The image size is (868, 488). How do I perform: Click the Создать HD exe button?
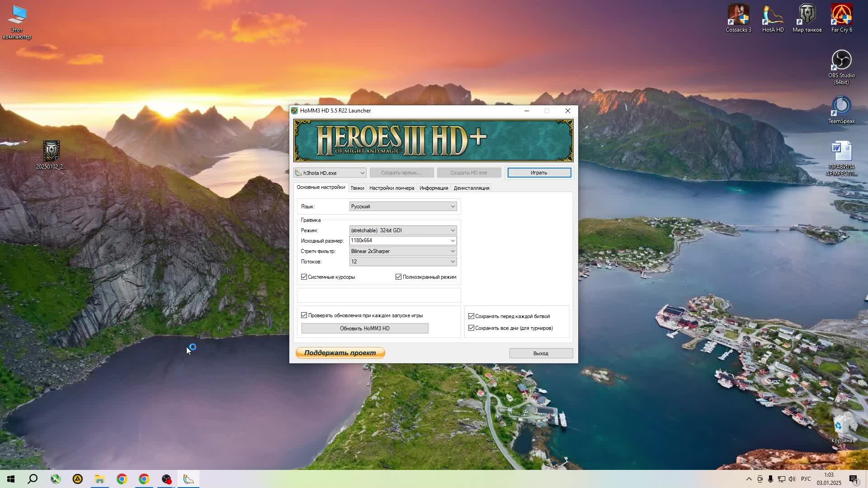(x=469, y=173)
